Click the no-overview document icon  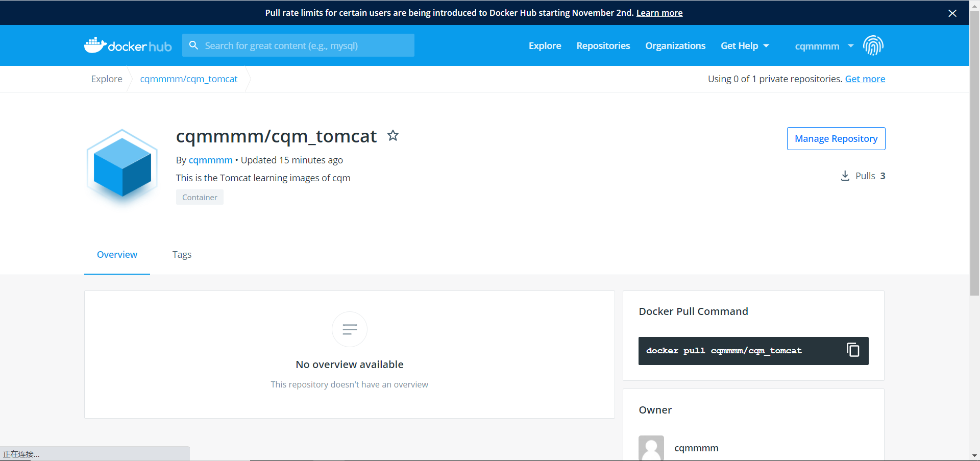[350, 329]
